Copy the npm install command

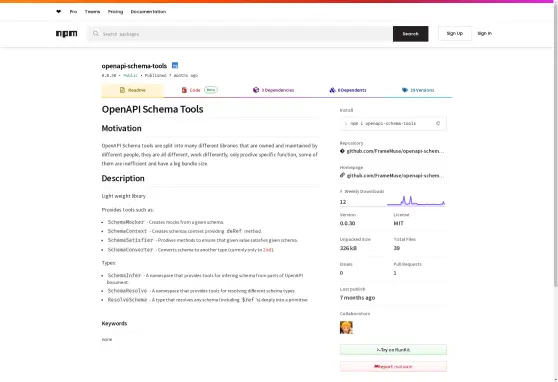(x=438, y=124)
